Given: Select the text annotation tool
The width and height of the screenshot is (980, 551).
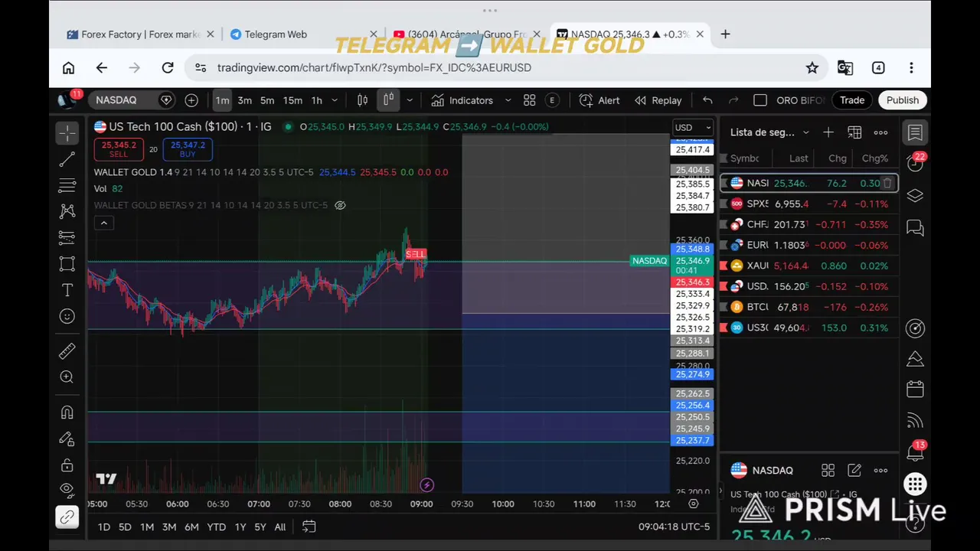Looking at the screenshot, I should point(67,290).
